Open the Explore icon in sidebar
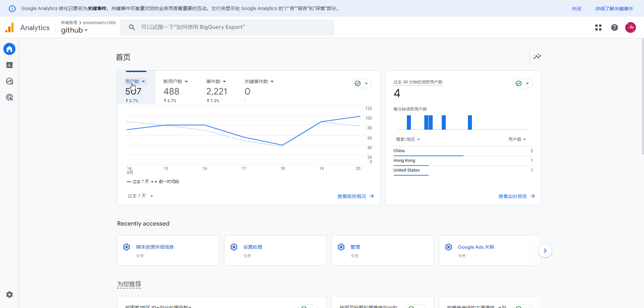Viewport: 644px width, 308px height. point(9,81)
